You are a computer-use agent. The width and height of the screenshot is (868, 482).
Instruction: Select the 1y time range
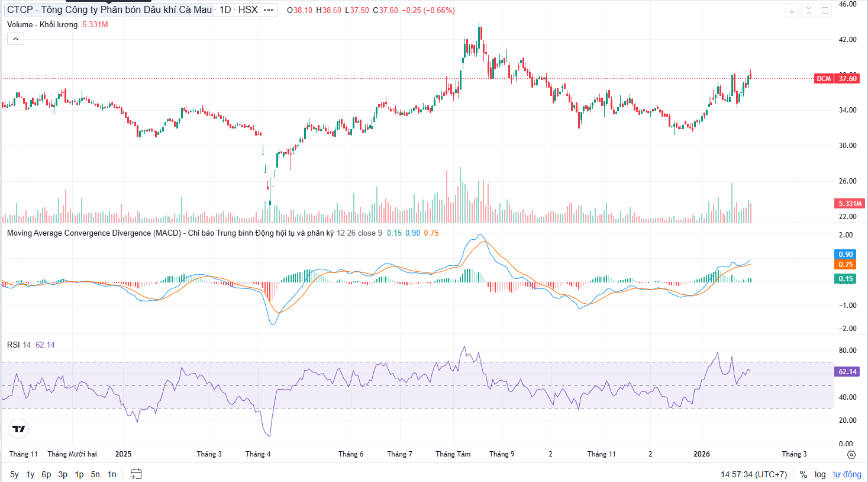tap(30, 474)
